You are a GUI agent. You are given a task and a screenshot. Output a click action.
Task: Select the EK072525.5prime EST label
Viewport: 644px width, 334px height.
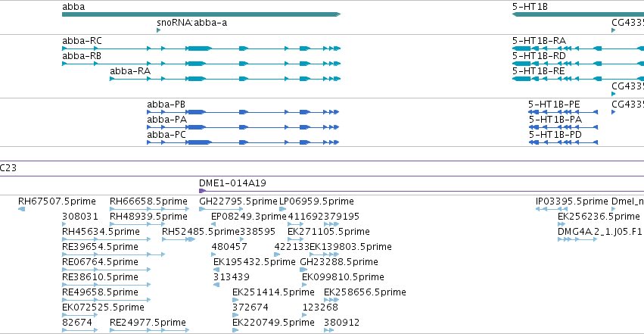[x=103, y=307]
